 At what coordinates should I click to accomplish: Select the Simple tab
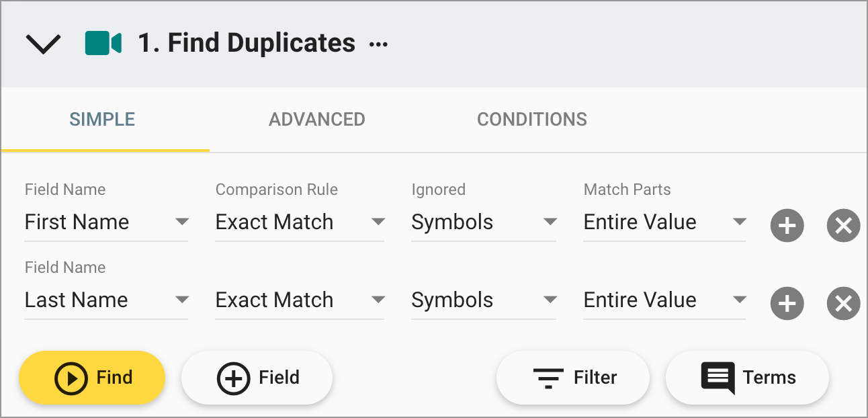pos(103,120)
